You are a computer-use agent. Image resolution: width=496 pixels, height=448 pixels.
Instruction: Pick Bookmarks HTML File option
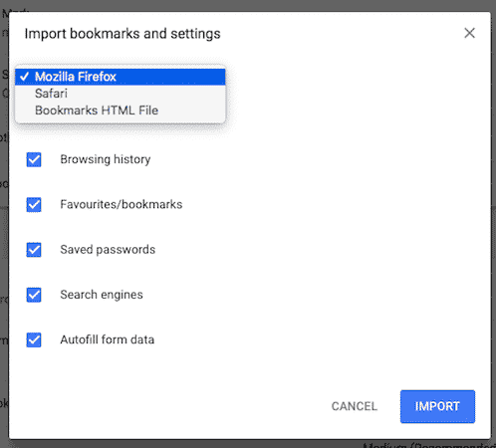[x=121, y=111]
